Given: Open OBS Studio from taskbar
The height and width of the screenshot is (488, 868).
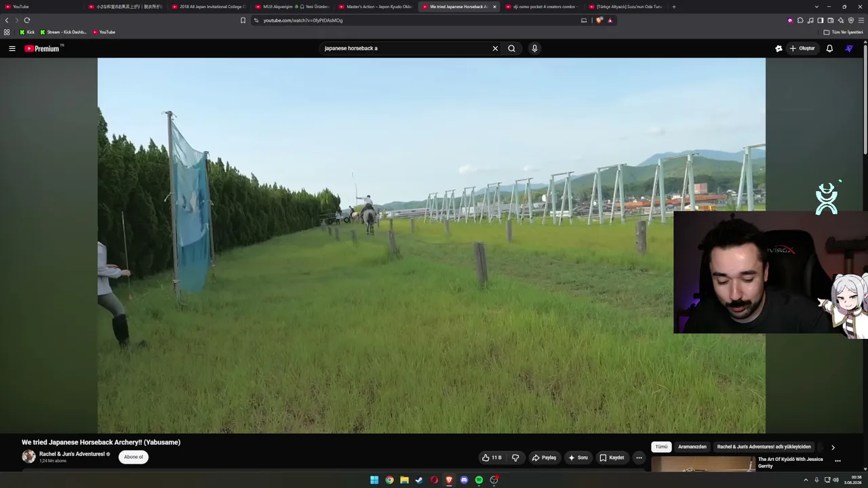Looking at the screenshot, I should [x=494, y=480].
